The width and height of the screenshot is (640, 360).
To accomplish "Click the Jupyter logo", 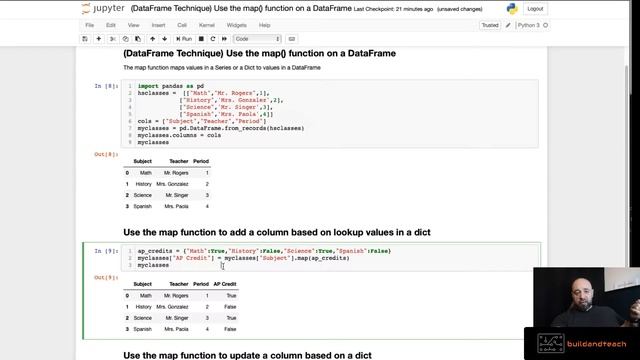I will pos(103,9).
